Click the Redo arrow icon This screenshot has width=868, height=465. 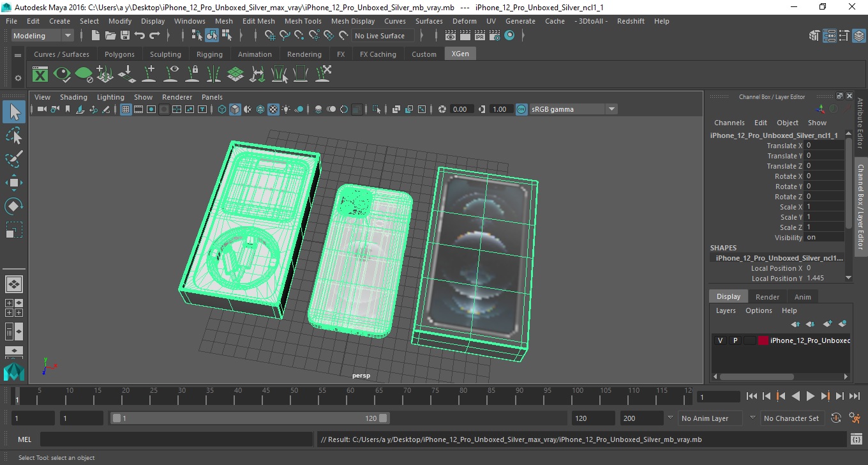[154, 36]
